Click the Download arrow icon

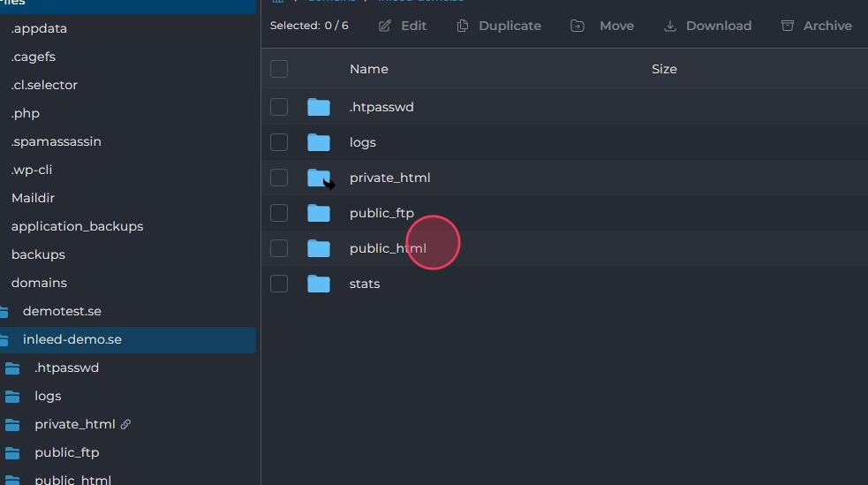(669, 26)
